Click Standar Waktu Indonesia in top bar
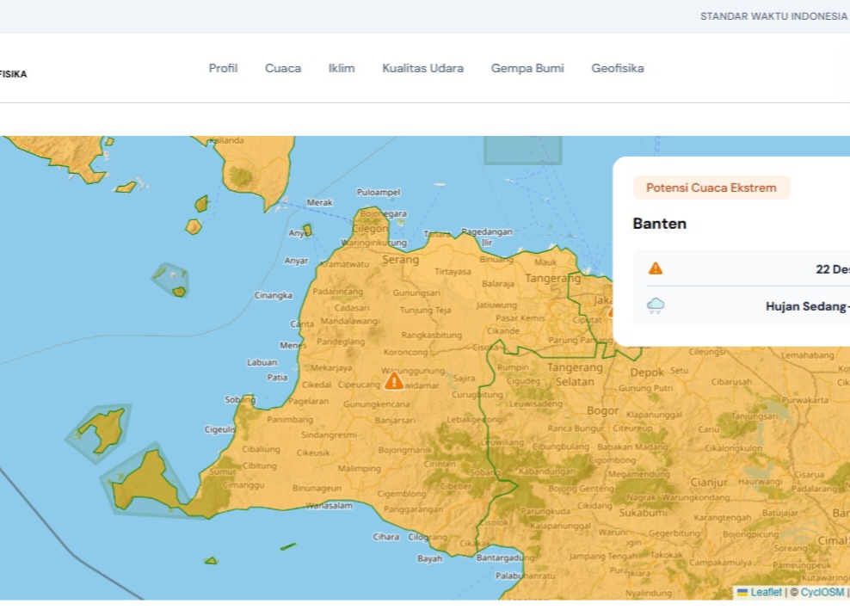850x616 pixels. point(773,16)
